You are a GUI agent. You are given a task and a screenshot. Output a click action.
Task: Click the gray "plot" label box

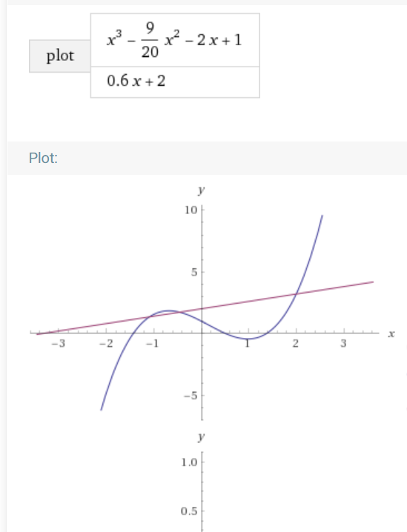pos(60,56)
